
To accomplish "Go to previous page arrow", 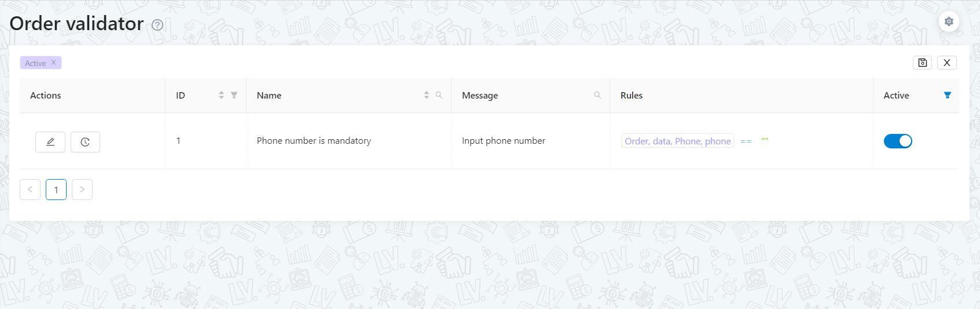I will pos(30,190).
